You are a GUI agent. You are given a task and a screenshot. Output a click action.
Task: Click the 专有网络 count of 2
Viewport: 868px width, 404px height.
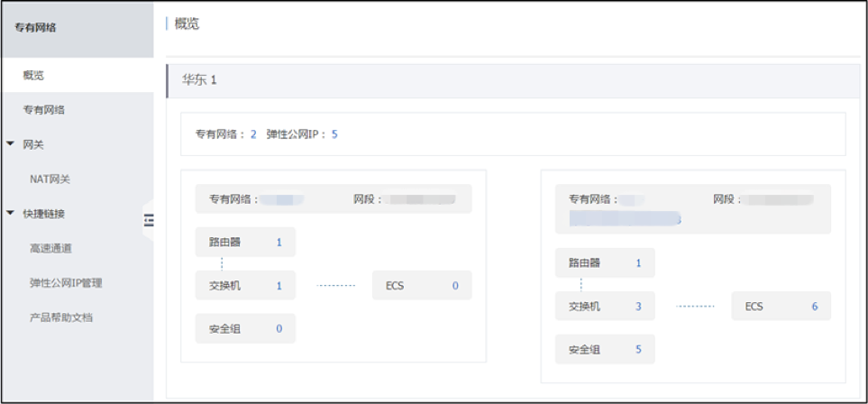click(253, 134)
